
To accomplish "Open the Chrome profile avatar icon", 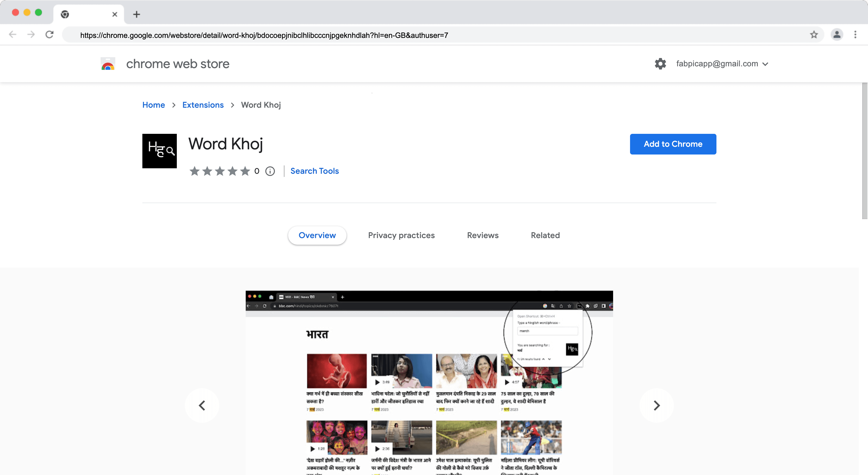I will (837, 35).
